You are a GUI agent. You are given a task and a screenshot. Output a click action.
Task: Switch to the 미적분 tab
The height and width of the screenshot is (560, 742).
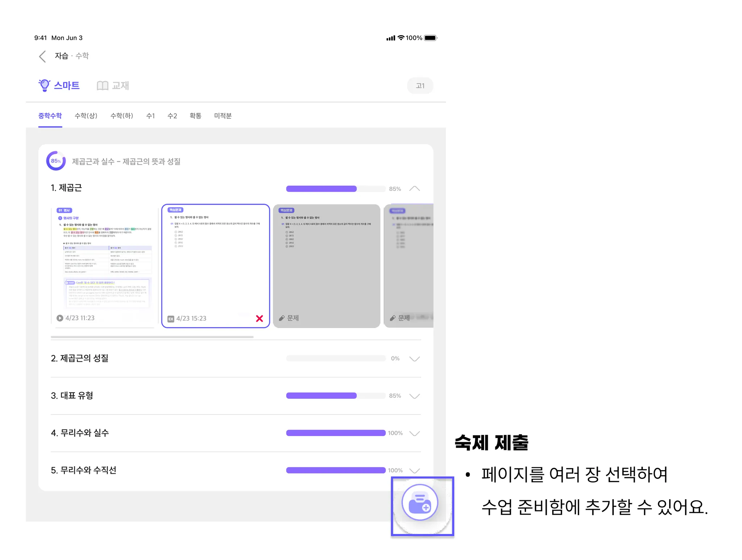[222, 116]
